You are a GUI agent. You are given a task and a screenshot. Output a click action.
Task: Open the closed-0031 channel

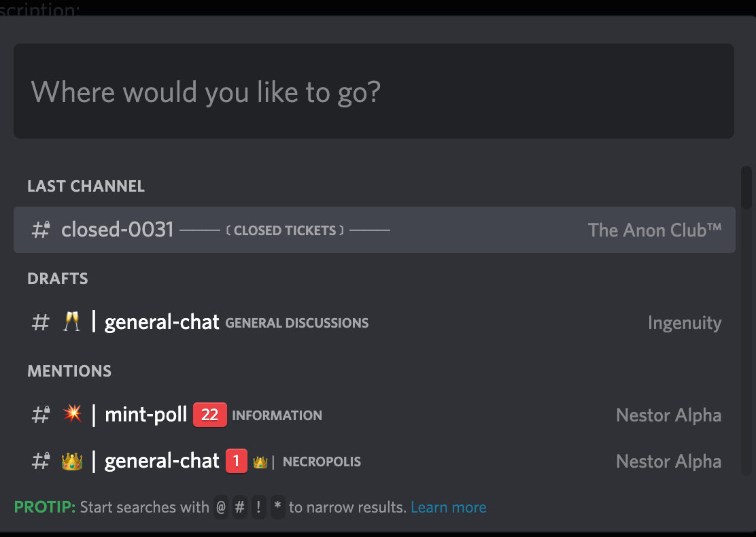click(118, 230)
